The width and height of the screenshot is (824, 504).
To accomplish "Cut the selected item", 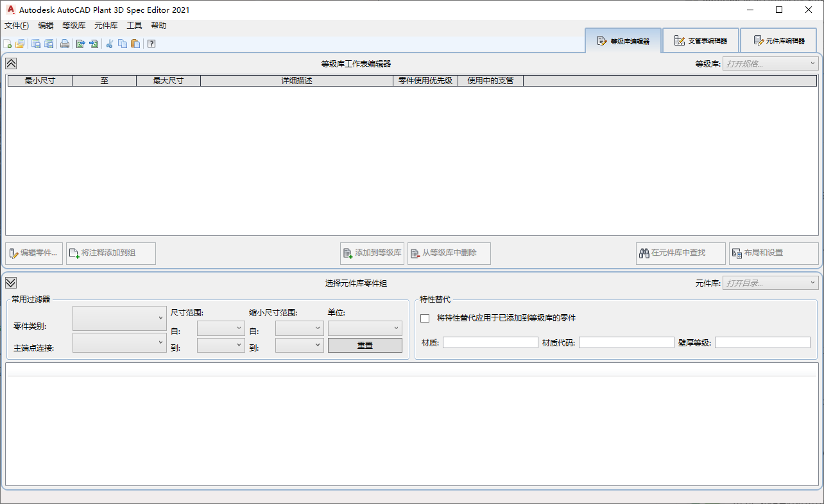I will click(109, 44).
